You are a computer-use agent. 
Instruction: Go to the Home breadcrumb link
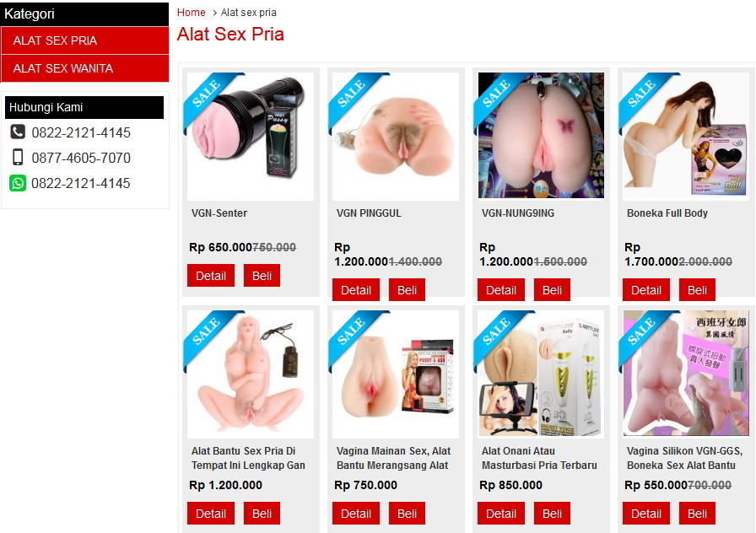click(x=191, y=13)
